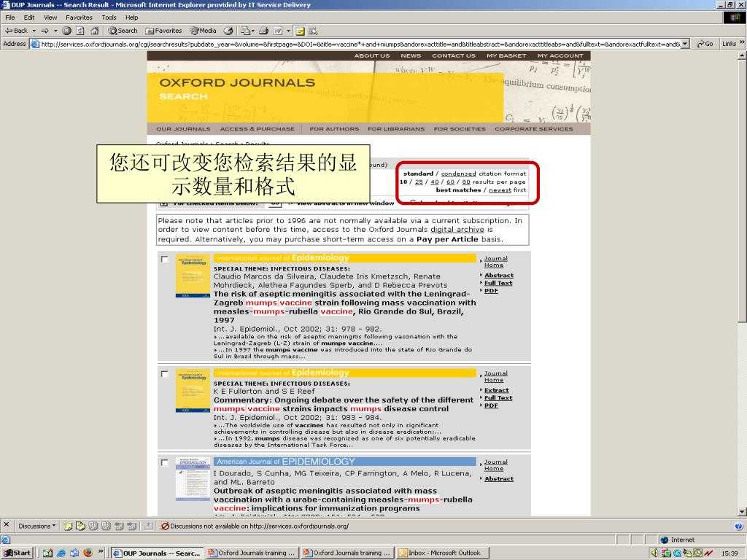The width and height of the screenshot is (747, 560).
Task: Open the Tools menu
Action: (109, 17)
